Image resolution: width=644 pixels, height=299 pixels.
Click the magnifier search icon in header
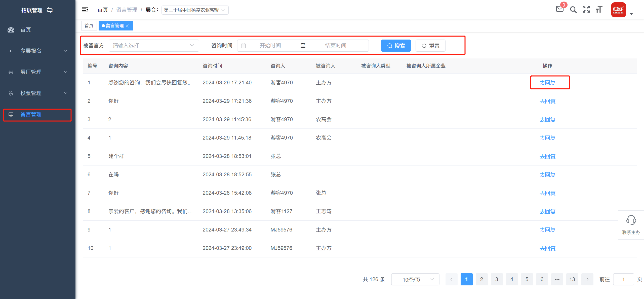[x=573, y=10]
